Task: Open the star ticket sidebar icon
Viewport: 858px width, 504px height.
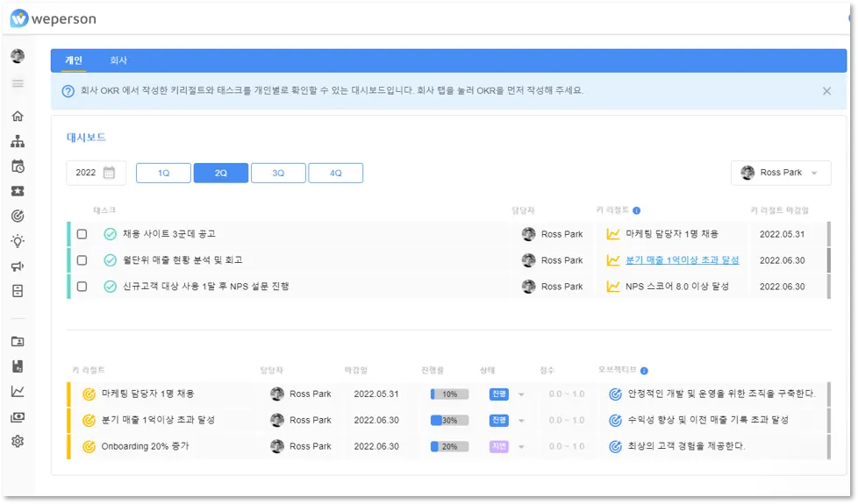Action: (18, 191)
